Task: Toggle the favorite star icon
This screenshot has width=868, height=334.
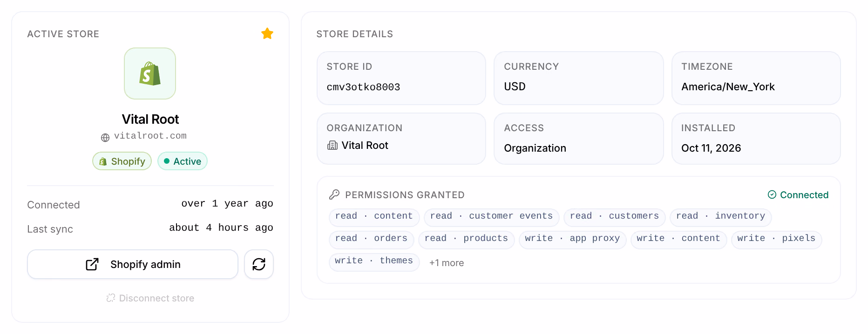Action: point(267,33)
